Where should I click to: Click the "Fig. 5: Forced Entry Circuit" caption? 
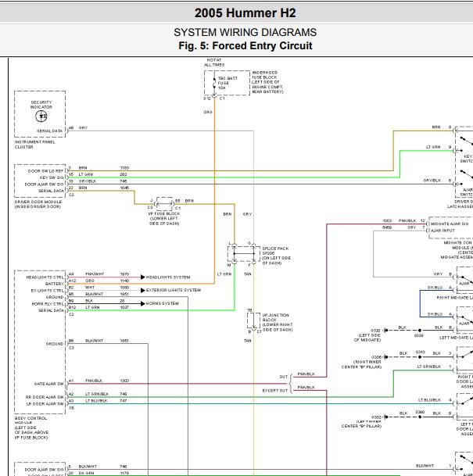pos(245,46)
